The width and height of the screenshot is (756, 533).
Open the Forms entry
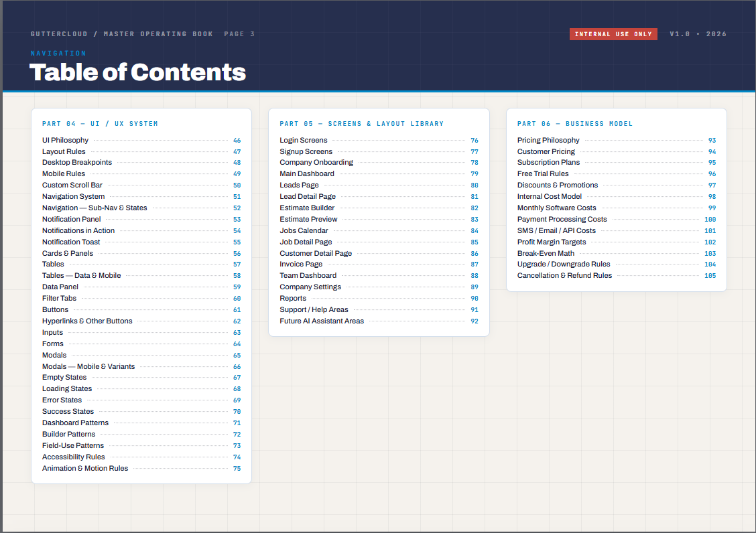click(x=141, y=344)
